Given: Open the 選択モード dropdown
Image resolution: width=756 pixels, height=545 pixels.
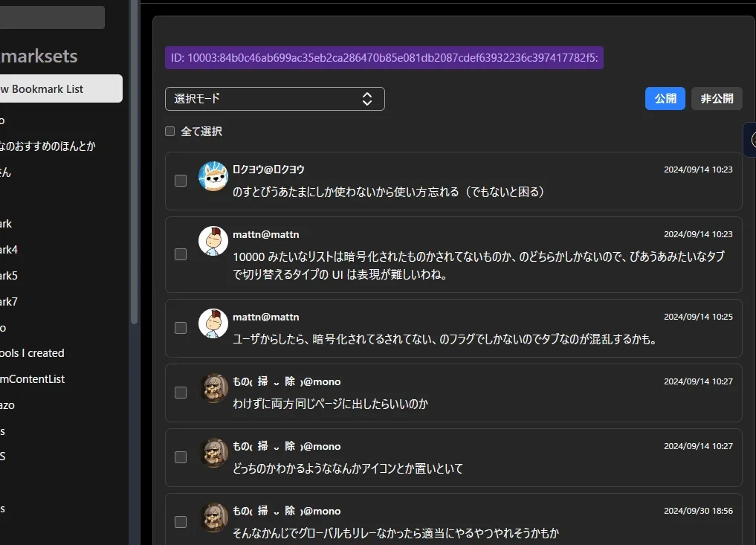Looking at the screenshot, I should [275, 98].
